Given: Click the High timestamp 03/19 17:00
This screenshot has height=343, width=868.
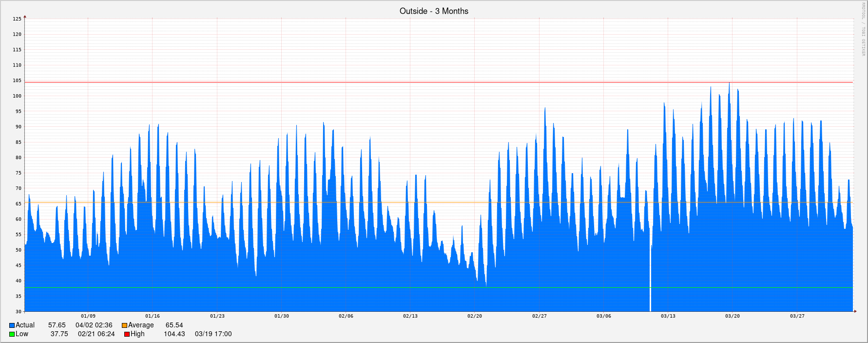Looking at the screenshot, I should pyautogui.click(x=213, y=334).
